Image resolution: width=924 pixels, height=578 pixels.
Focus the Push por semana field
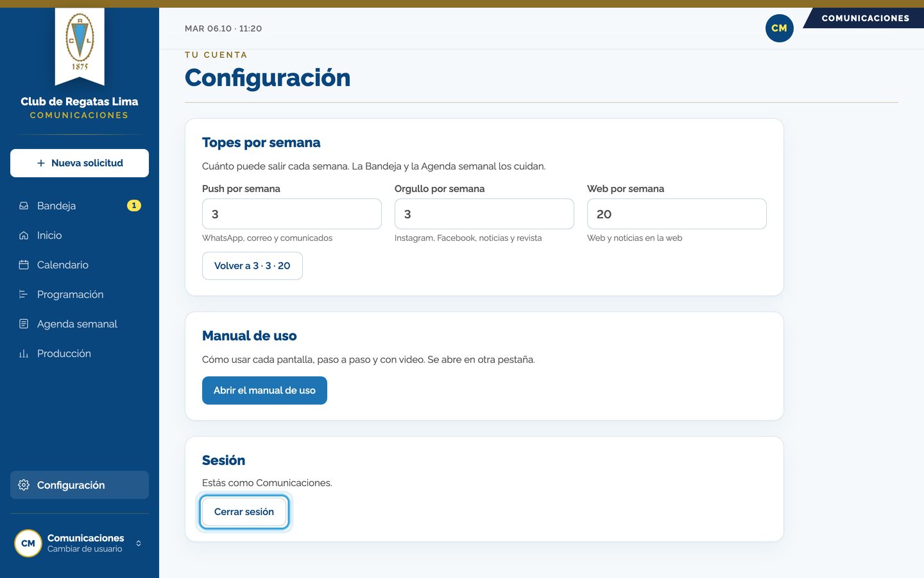[292, 214]
